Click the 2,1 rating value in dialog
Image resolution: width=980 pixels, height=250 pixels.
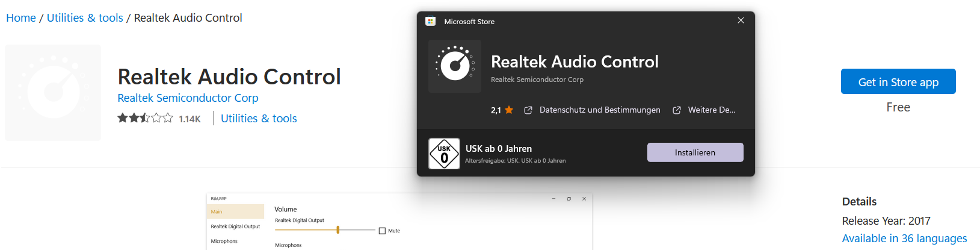496,110
